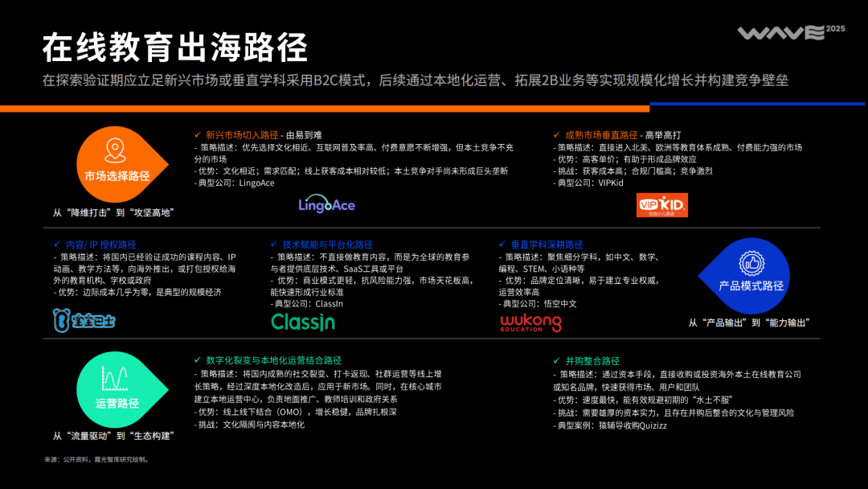
Task: Toggle the checkmark beside 并购整合路径
Action: [x=555, y=360]
